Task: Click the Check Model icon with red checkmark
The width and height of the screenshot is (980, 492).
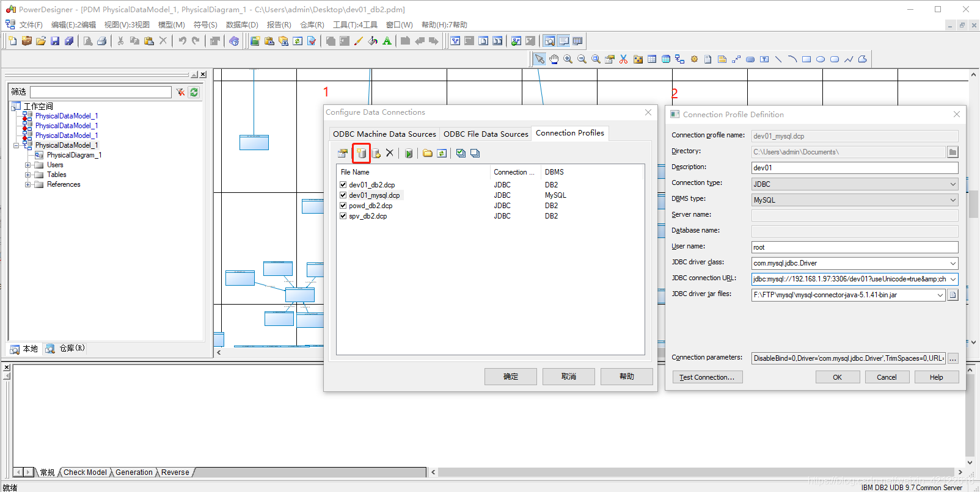Action: pyautogui.click(x=312, y=41)
